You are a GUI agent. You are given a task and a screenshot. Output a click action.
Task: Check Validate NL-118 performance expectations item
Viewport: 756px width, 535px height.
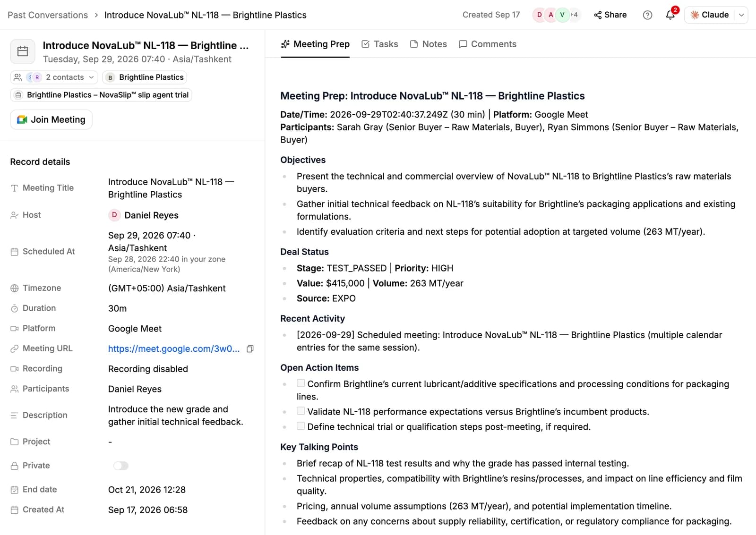pos(301,411)
